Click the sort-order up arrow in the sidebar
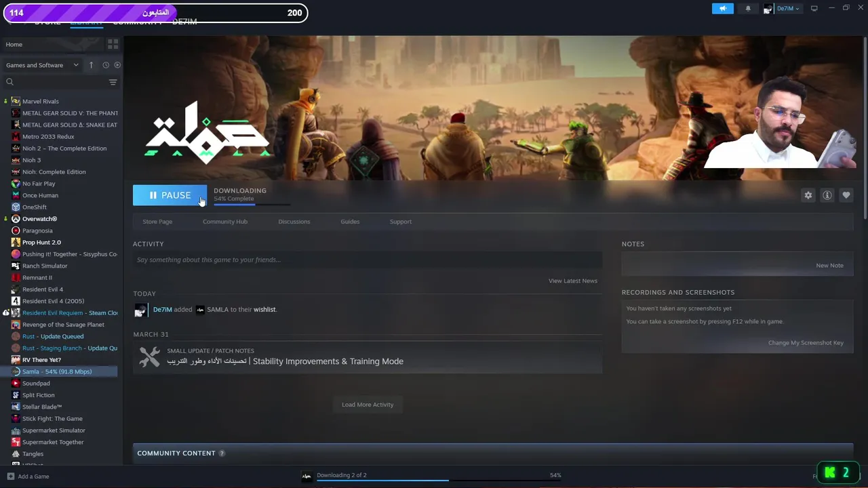The height and width of the screenshot is (488, 868). pos(91,65)
